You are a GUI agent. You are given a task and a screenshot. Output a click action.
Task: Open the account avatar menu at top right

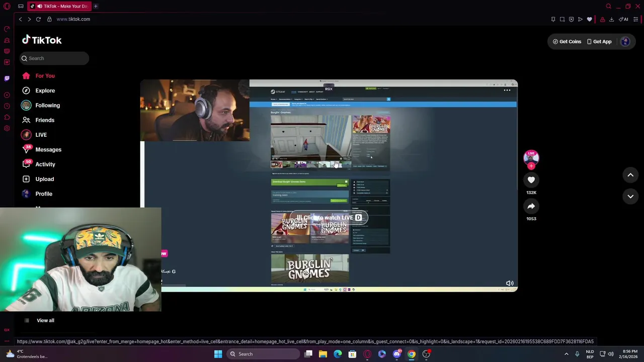[625, 42]
